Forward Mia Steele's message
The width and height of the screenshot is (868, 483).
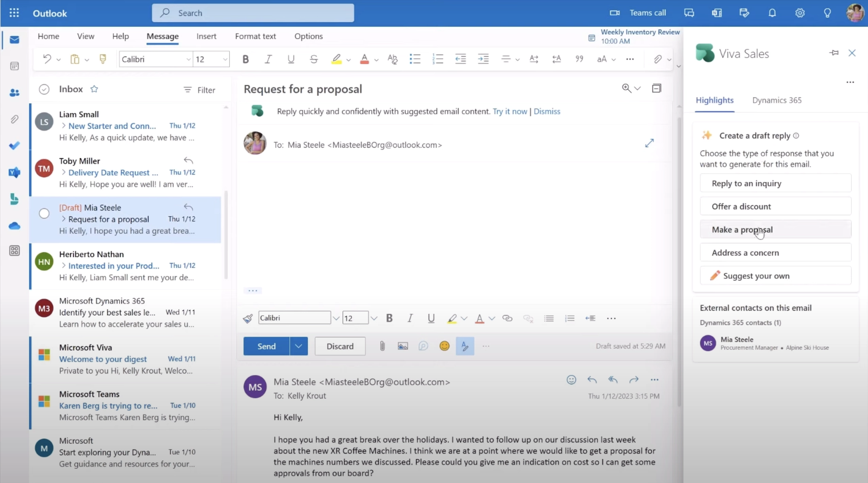coord(633,379)
